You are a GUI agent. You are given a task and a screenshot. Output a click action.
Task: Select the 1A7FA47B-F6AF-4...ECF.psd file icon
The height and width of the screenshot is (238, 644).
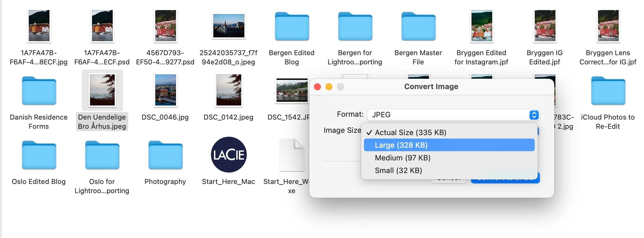pyautogui.click(x=102, y=26)
